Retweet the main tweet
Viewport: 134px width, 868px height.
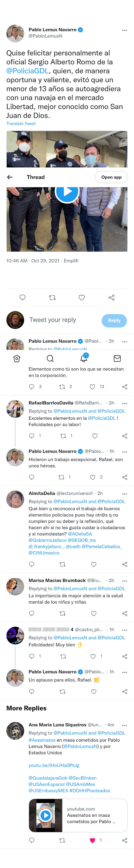[52, 297]
